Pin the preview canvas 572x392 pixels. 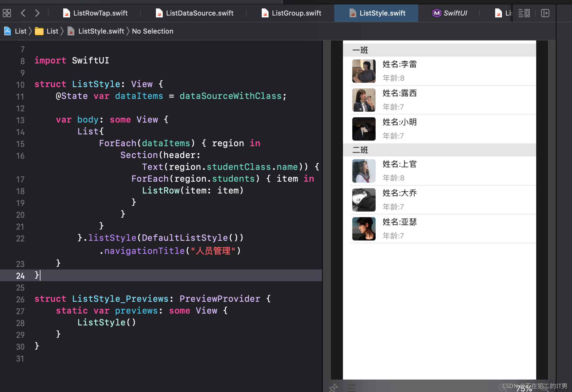(333, 388)
